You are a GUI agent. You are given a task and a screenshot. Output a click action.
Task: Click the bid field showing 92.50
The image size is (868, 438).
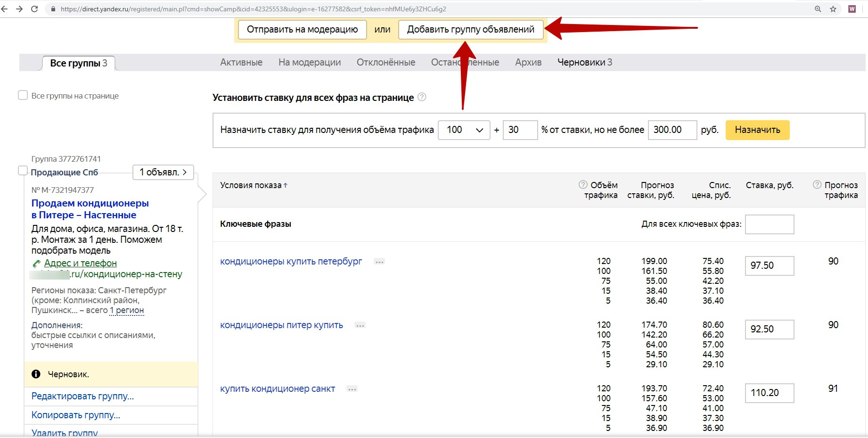pyautogui.click(x=770, y=329)
